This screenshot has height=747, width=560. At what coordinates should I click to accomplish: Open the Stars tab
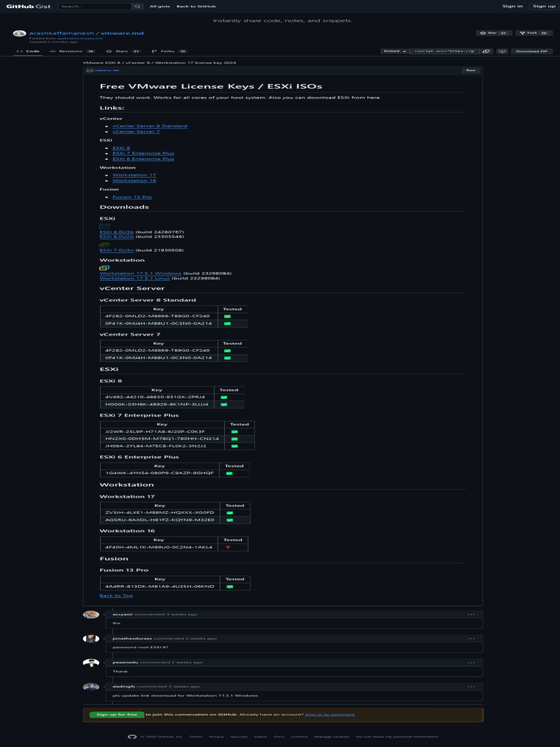coord(122,51)
